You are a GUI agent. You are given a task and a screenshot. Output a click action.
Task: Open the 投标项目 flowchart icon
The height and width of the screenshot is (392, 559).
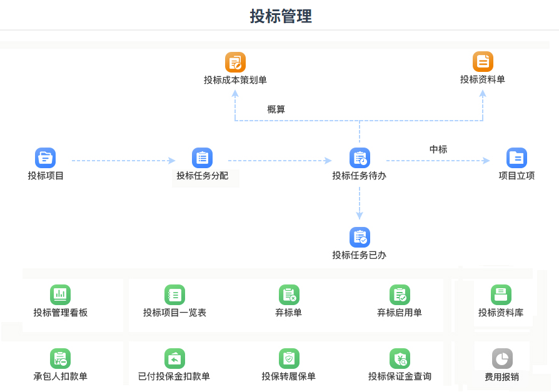(44, 157)
